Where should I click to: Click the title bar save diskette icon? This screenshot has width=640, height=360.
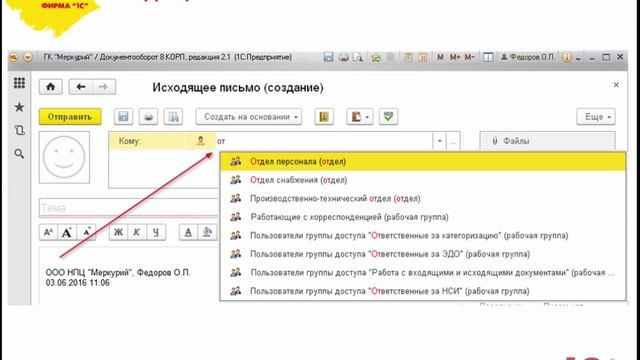click(328, 58)
